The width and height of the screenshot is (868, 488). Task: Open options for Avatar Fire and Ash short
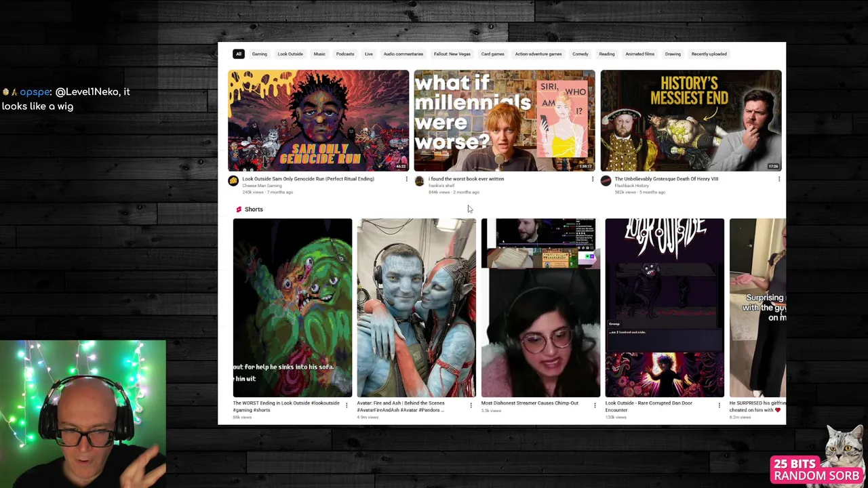pyautogui.click(x=471, y=405)
